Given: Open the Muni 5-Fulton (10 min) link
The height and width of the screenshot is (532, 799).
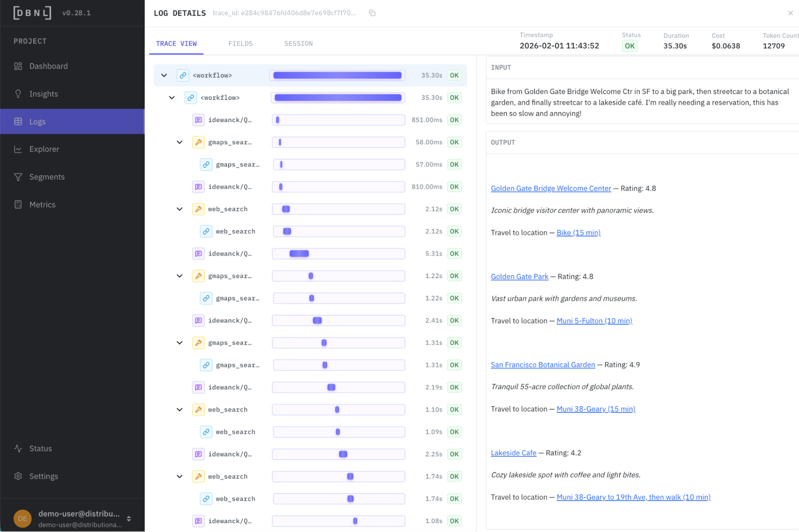Looking at the screenshot, I should (594, 321).
